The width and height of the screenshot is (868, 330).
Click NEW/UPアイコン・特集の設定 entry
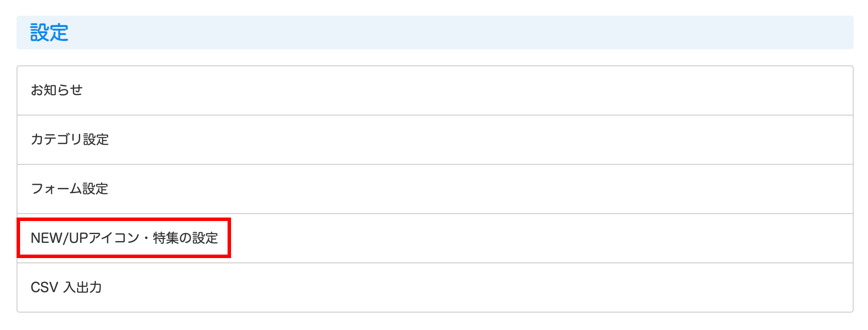[x=124, y=238]
